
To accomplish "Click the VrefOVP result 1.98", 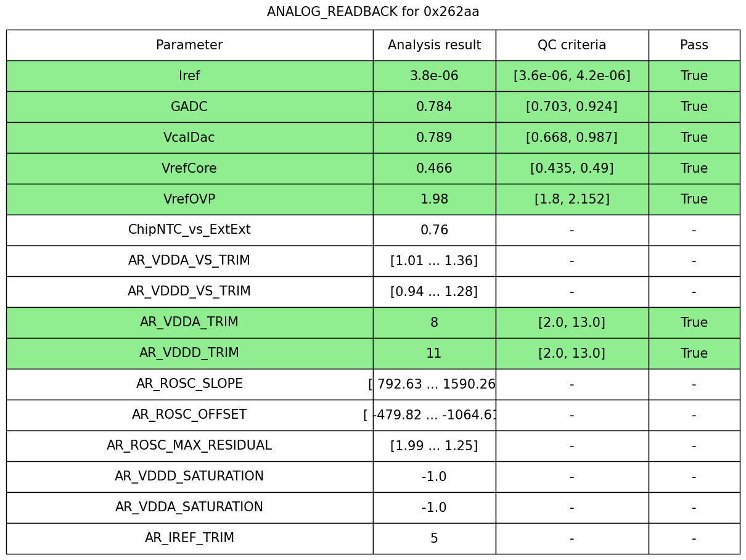I will coord(434,199).
